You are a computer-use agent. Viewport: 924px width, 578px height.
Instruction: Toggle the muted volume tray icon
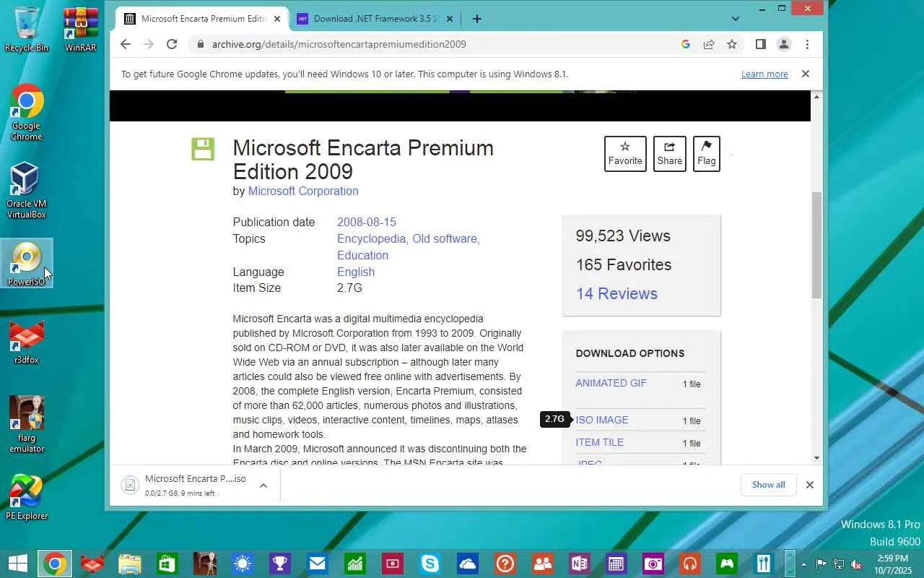point(856,564)
